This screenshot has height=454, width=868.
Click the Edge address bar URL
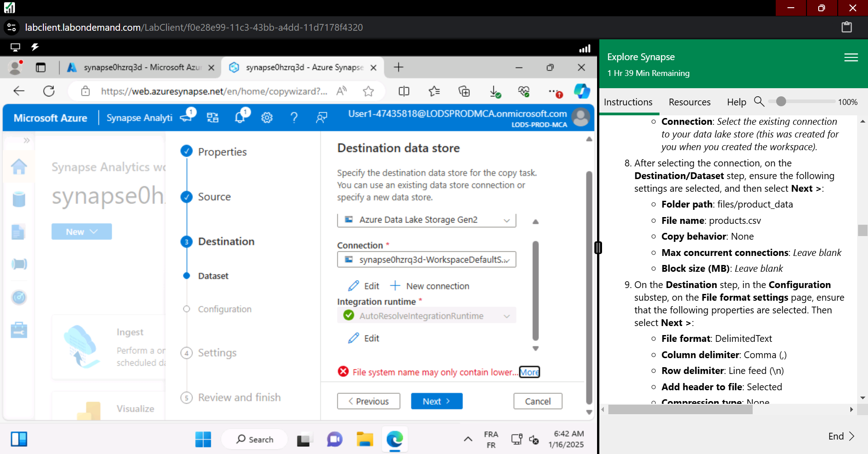click(214, 91)
